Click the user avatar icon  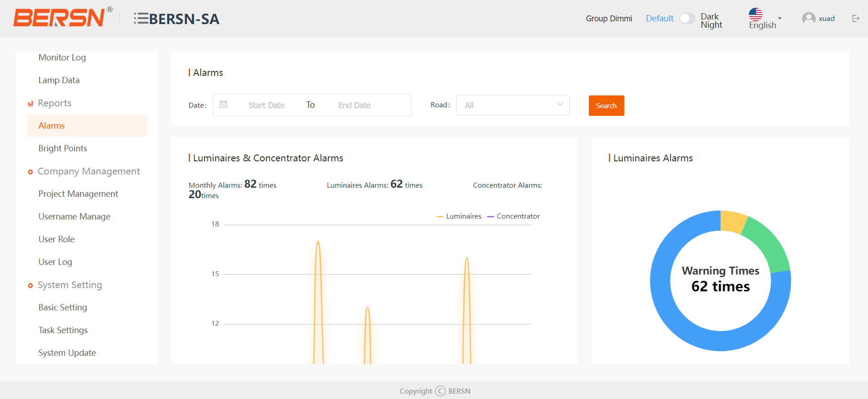[x=808, y=18]
